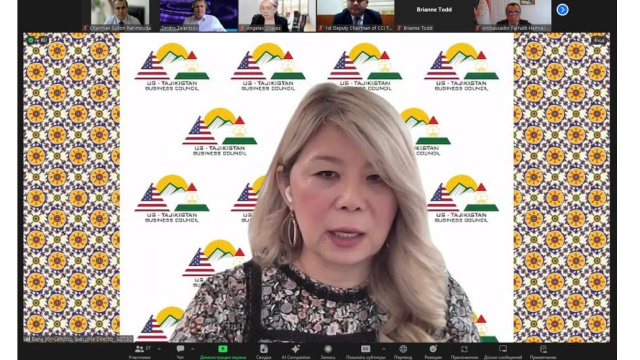Open the Reactions icon
Viewport: 640px width, 360px height.
click(x=433, y=349)
